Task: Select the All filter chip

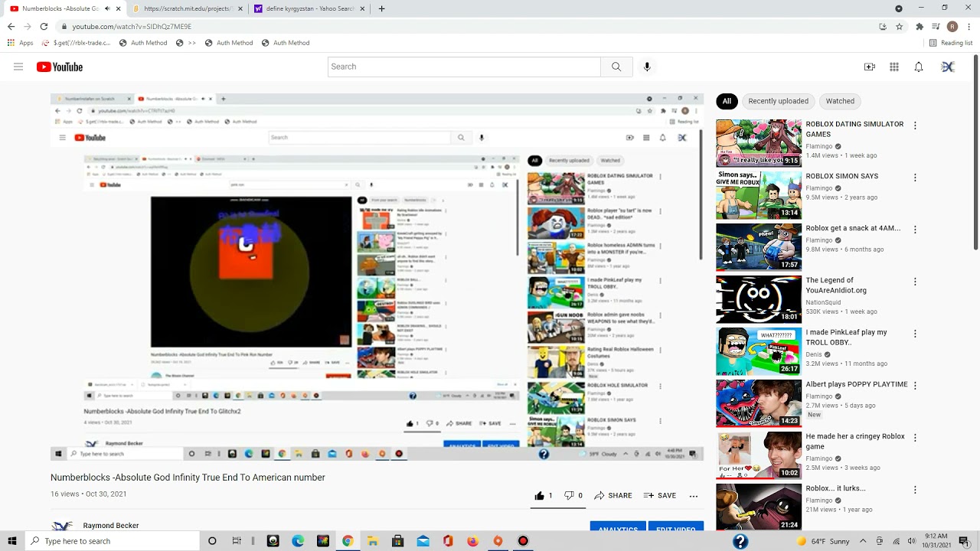Action: pyautogui.click(x=727, y=101)
